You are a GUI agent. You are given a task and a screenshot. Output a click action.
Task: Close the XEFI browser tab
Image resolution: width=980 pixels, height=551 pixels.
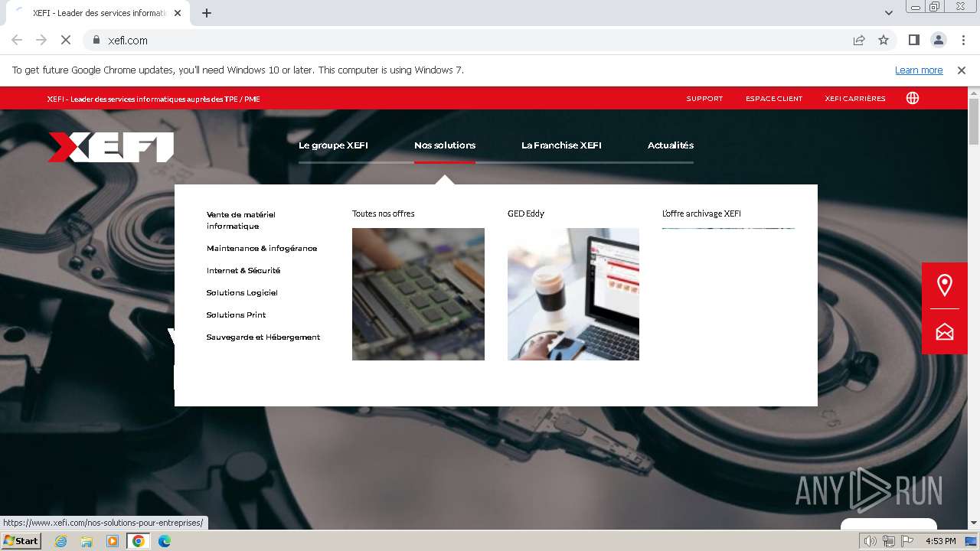(x=178, y=13)
